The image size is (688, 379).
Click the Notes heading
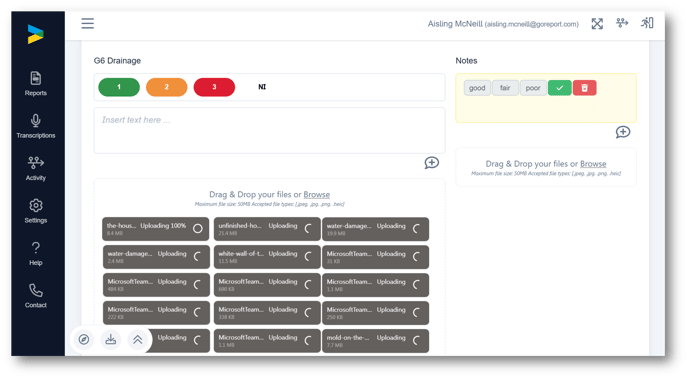click(x=466, y=61)
